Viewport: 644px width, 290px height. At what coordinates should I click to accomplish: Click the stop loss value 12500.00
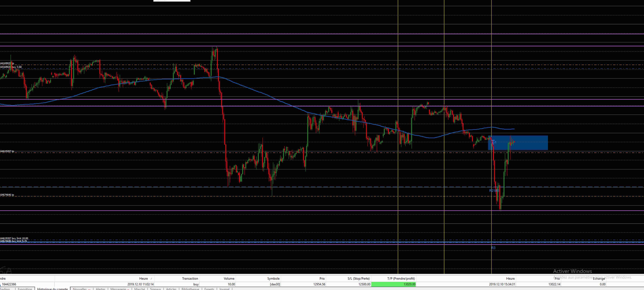364,284
